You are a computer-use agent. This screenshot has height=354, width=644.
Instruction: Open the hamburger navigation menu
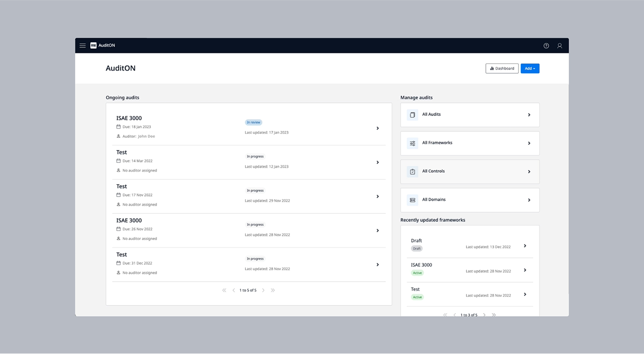click(82, 46)
